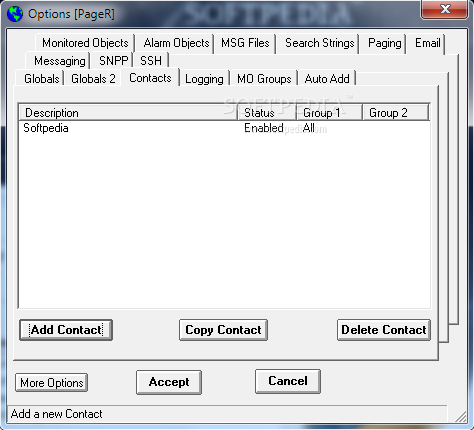The width and height of the screenshot is (474, 430).
Task: Click the Status column header
Action: pyautogui.click(x=267, y=113)
